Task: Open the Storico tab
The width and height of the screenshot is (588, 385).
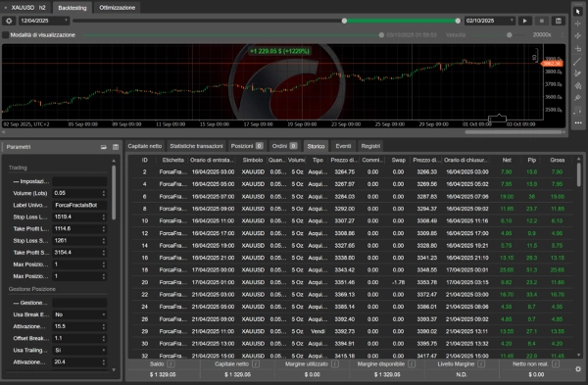Action: [317, 146]
